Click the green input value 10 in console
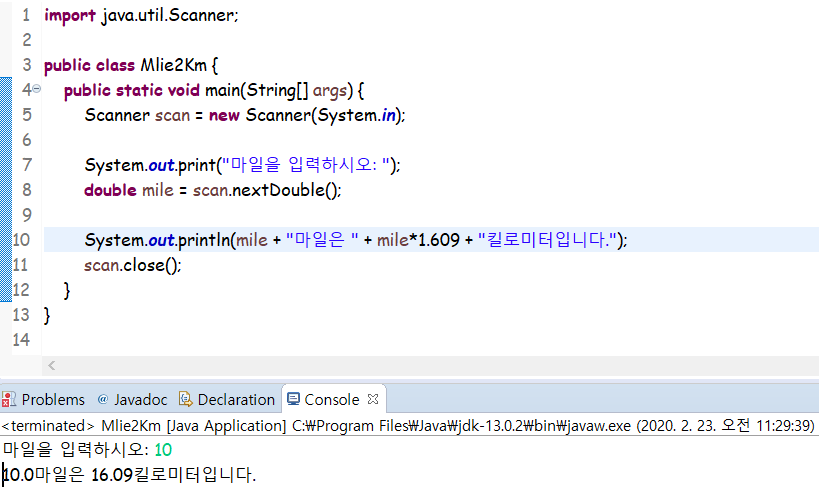Viewport: 819px width, 492px height. coord(163,450)
